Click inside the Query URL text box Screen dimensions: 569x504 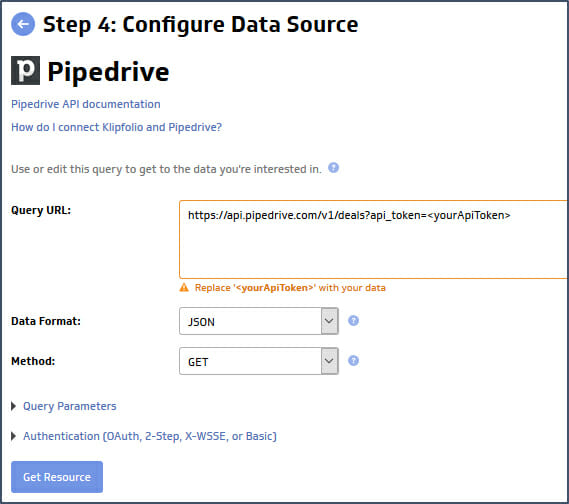(x=374, y=239)
